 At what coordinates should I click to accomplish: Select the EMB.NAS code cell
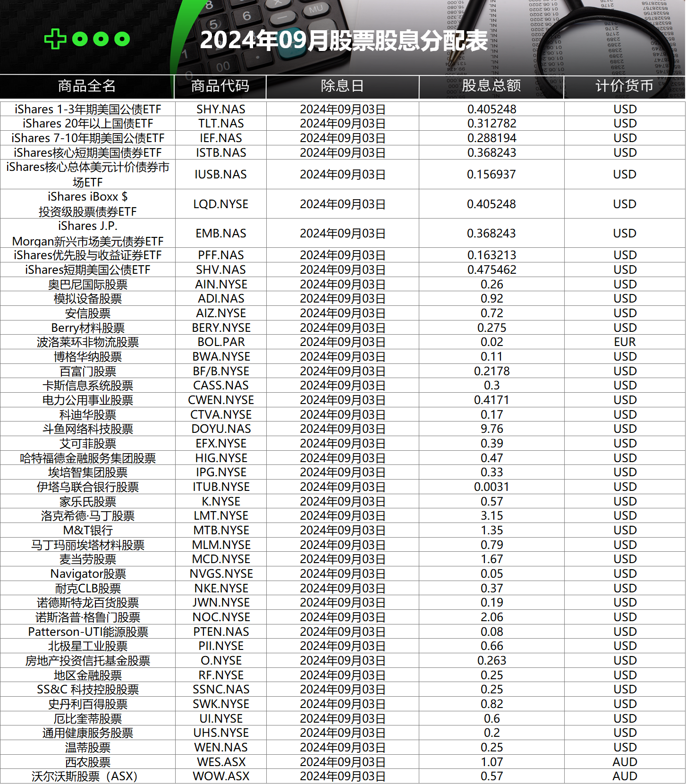221,234
